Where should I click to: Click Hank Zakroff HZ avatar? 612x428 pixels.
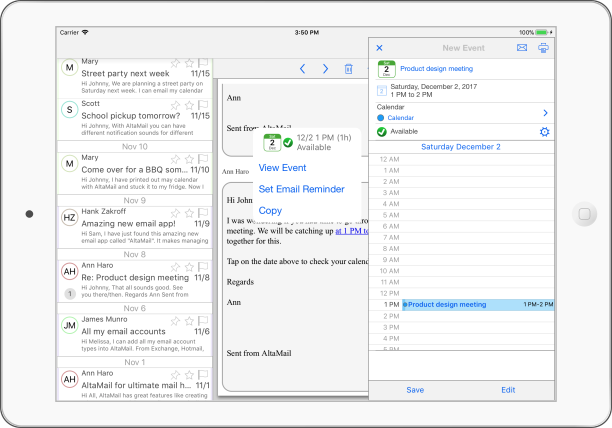pos(69,218)
